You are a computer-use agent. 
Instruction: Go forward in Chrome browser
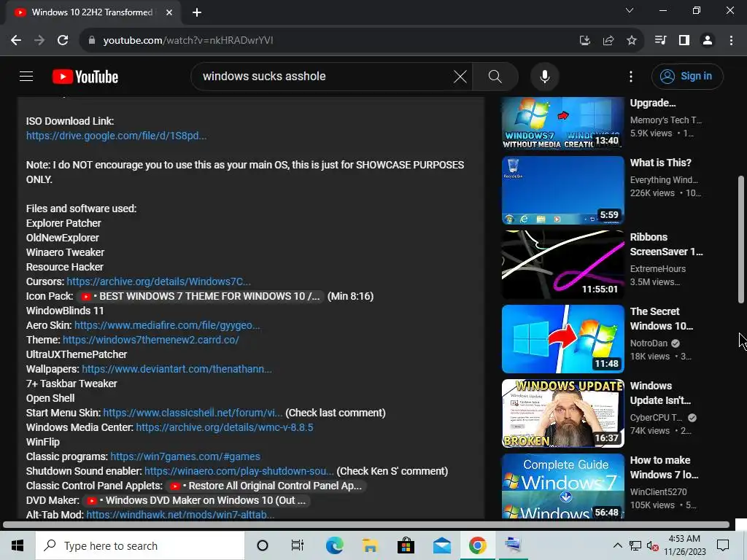pos(39,41)
